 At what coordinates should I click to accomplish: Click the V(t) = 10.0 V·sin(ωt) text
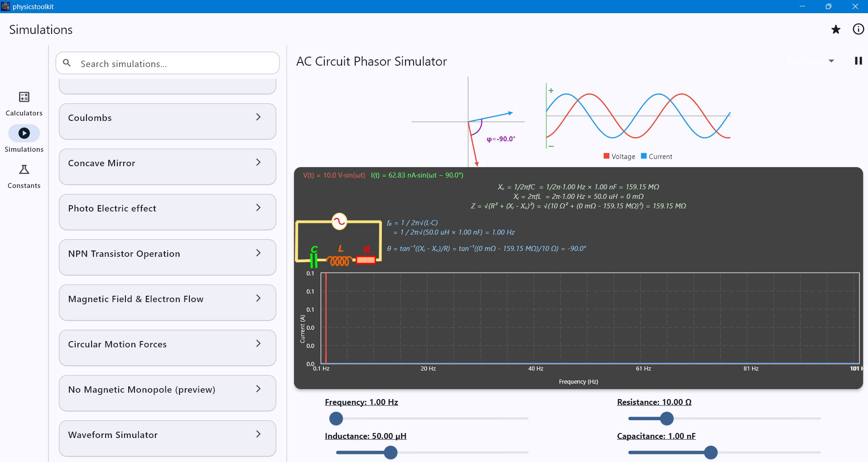click(334, 175)
